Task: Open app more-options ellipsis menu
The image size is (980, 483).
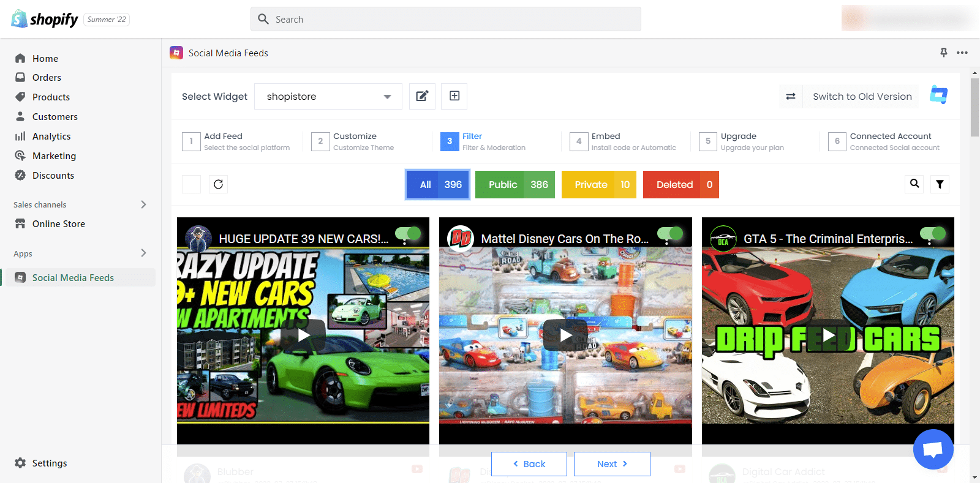Action: [962, 53]
